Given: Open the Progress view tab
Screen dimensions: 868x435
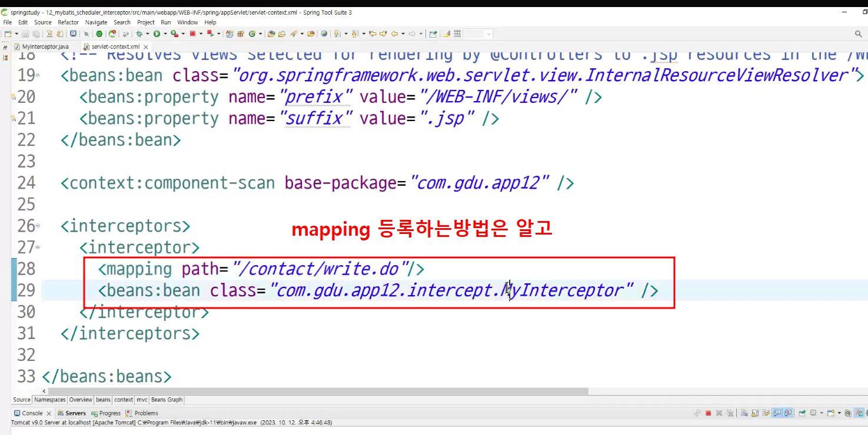Looking at the screenshot, I should tap(105, 413).
